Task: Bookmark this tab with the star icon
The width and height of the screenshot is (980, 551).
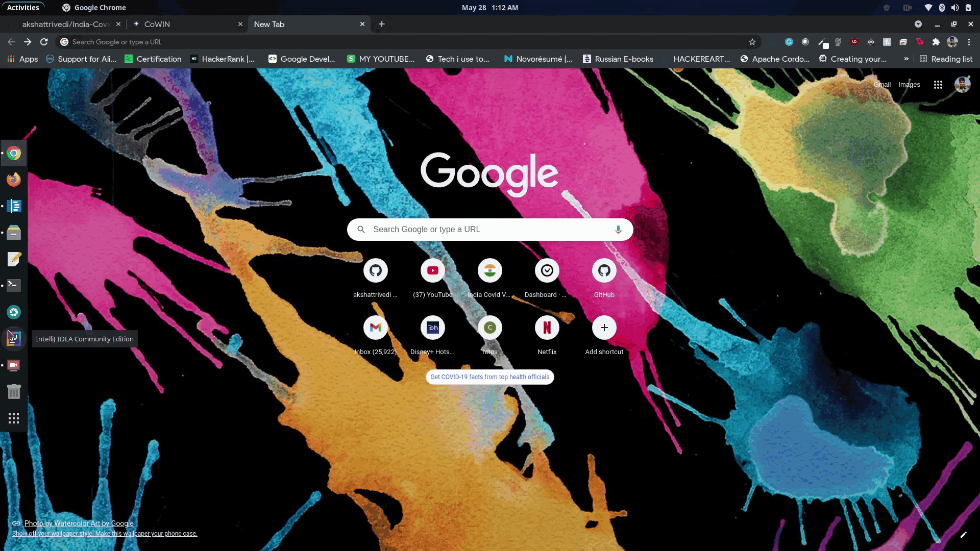Action: 752,42
